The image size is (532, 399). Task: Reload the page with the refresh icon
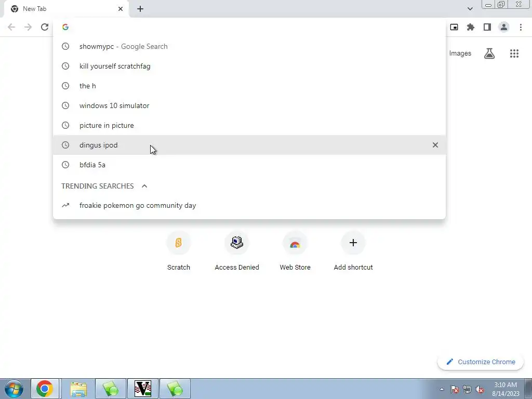[x=45, y=27]
